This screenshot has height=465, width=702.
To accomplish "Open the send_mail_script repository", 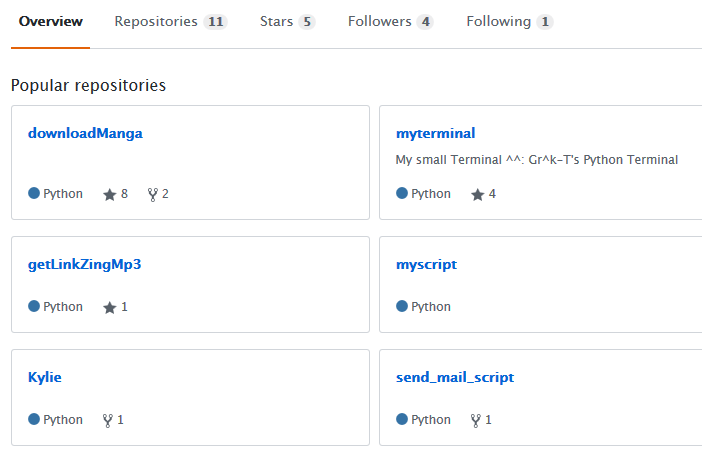I will point(455,377).
